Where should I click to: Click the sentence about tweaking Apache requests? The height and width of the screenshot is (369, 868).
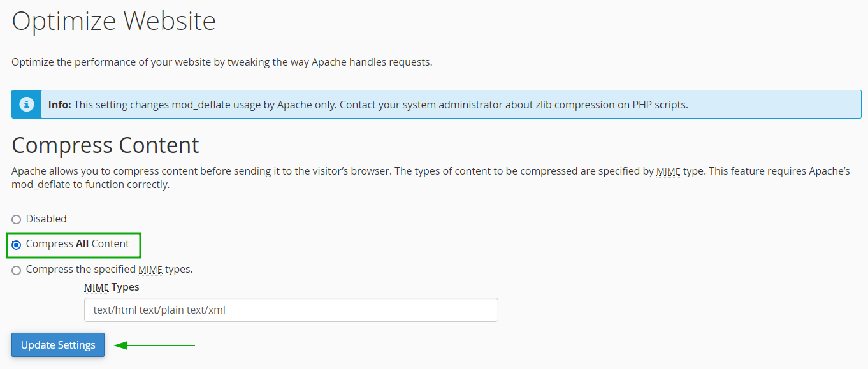222,62
